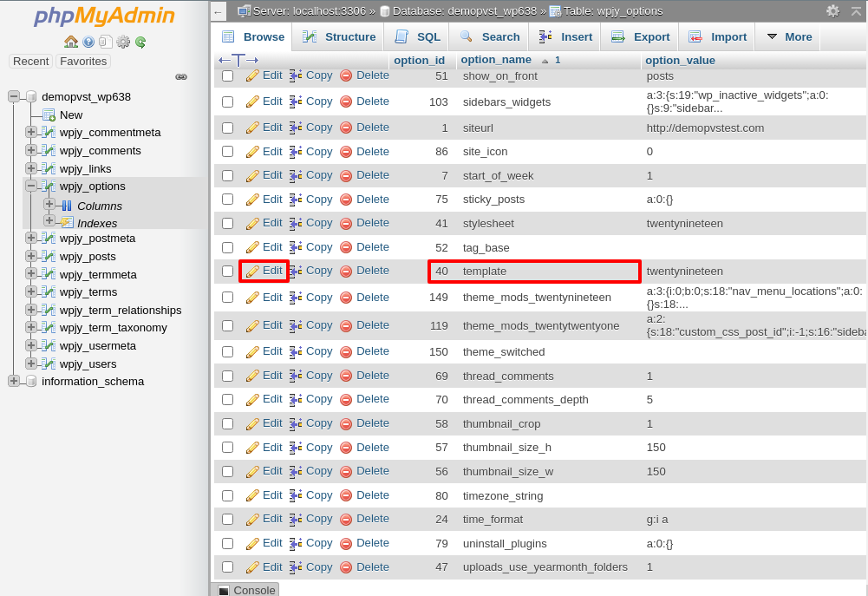Open the Export tab
Image resolution: width=868 pixels, height=596 pixels.
click(x=641, y=37)
